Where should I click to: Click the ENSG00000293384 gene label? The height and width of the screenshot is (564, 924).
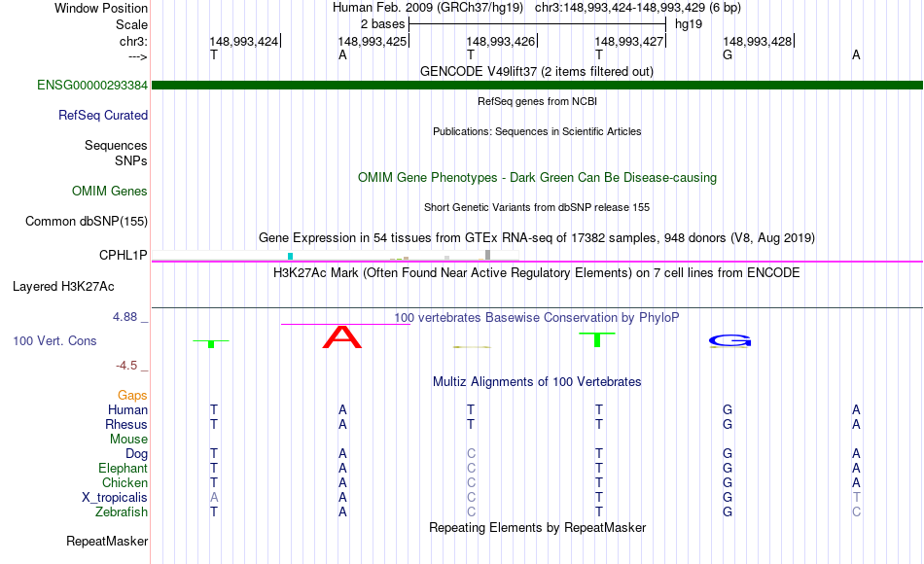[x=92, y=85]
